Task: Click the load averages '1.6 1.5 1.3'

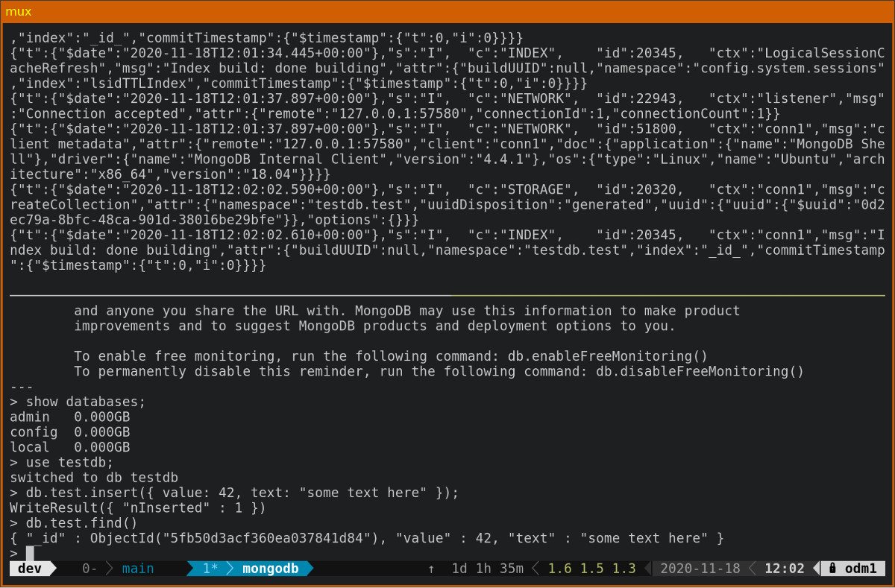Action: pyautogui.click(x=592, y=569)
